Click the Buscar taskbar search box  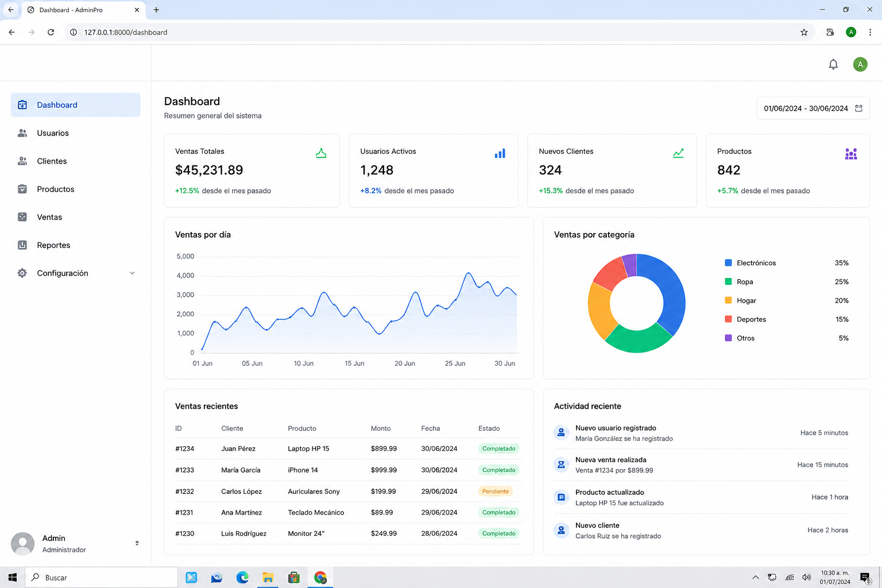(101, 577)
